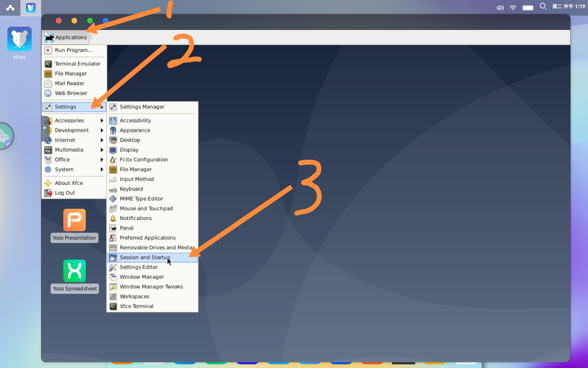
Task: Expand the Office submenu arrow
Action: (x=102, y=159)
